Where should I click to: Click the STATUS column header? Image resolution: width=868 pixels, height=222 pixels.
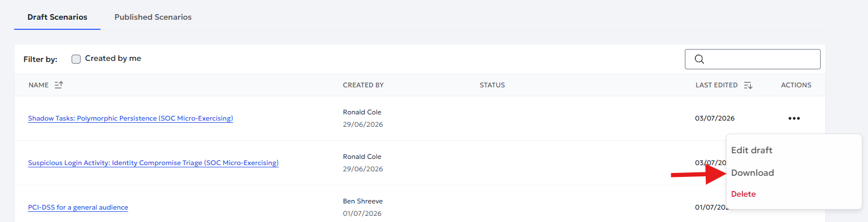click(492, 85)
